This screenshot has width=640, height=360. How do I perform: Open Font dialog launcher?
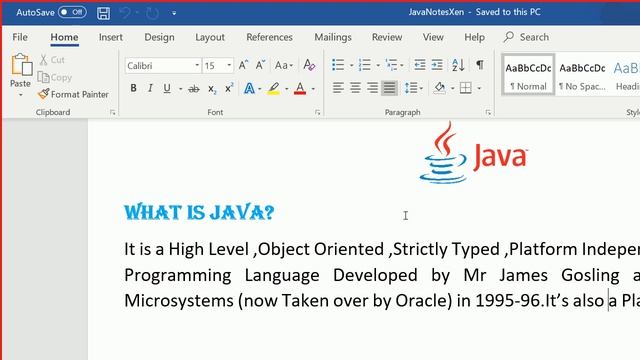point(318,113)
